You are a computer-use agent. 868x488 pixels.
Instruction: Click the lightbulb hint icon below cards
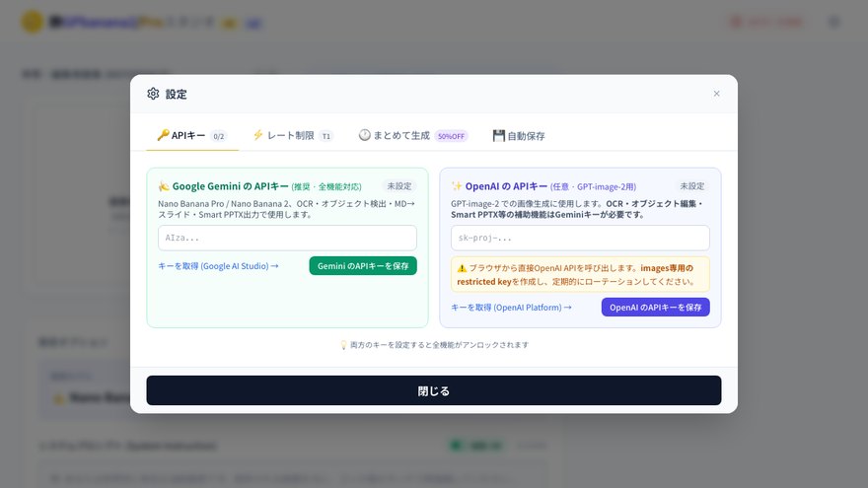[x=343, y=345]
